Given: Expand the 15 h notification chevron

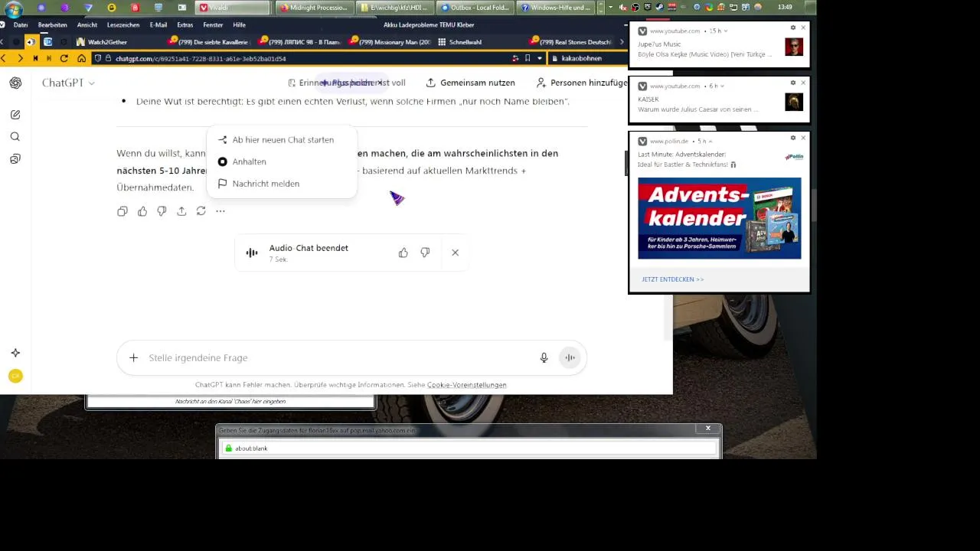Looking at the screenshot, I should [725, 31].
